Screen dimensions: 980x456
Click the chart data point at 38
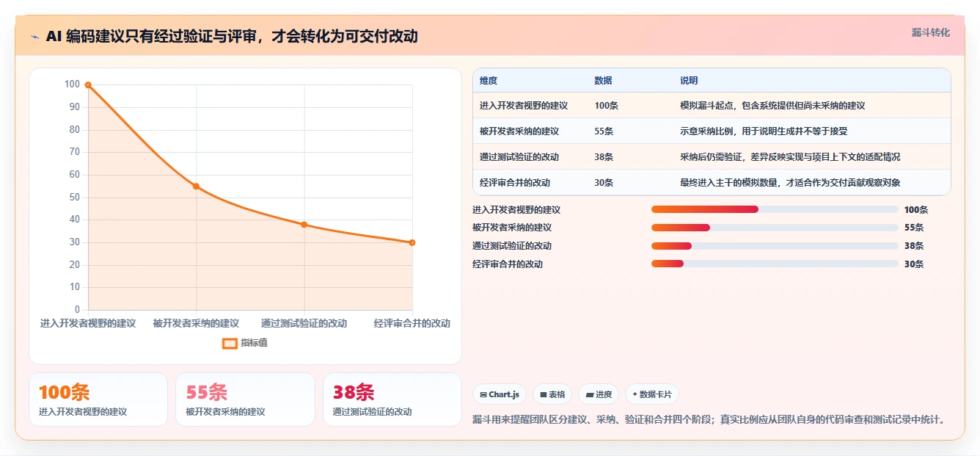tap(304, 225)
